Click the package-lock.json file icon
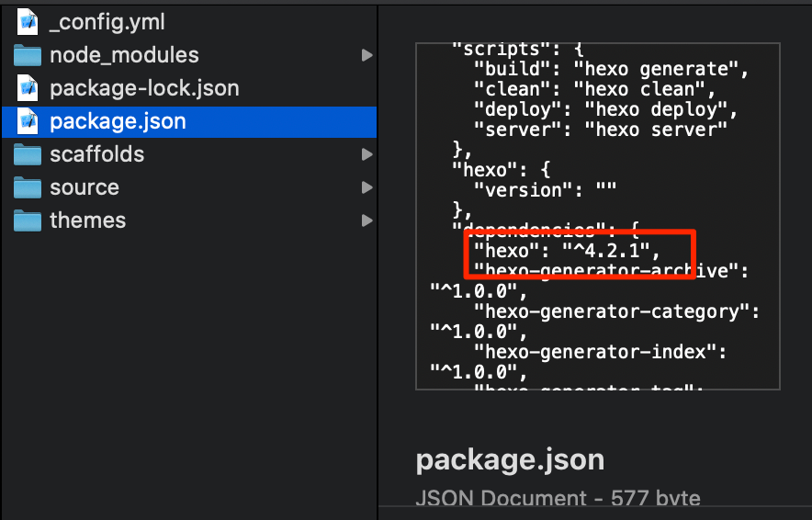 click(x=28, y=88)
